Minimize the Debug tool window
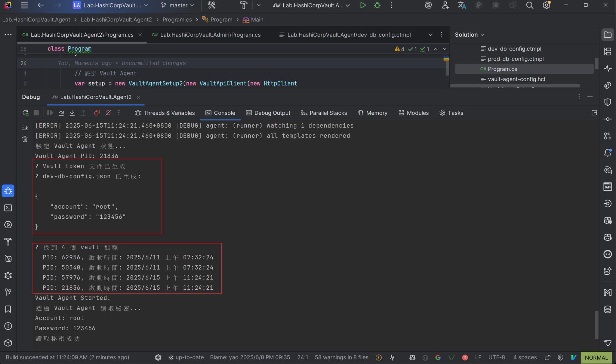The width and height of the screenshot is (616, 364). tap(590, 97)
